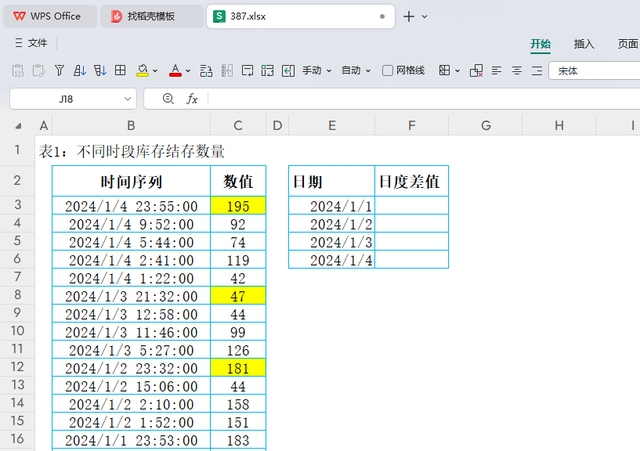Click the 日度差值 header cell

click(x=411, y=181)
